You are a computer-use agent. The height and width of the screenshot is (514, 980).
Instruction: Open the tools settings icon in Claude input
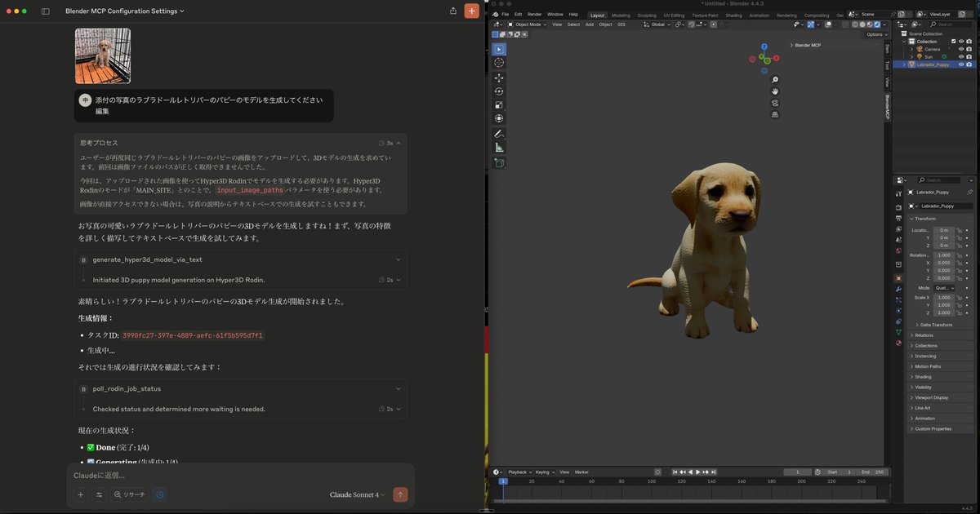[x=99, y=494]
